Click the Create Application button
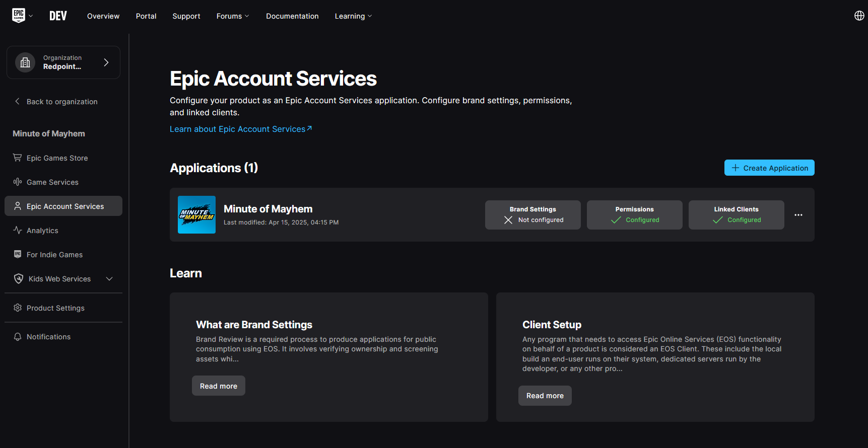This screenshot has width=868, height=448. [769, 168]
